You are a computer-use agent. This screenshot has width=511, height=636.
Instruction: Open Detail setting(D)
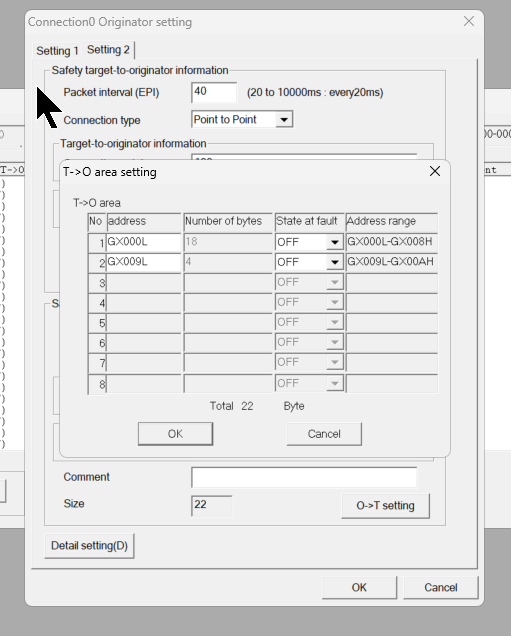pos(89,546)
